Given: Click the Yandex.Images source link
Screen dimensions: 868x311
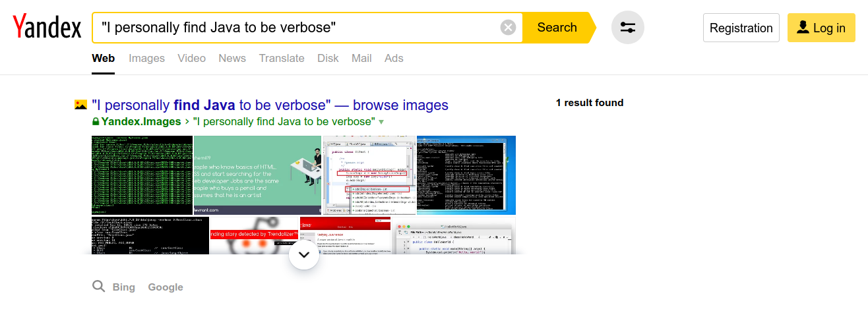Looking at the screenshot, I should tap(141, 122).
